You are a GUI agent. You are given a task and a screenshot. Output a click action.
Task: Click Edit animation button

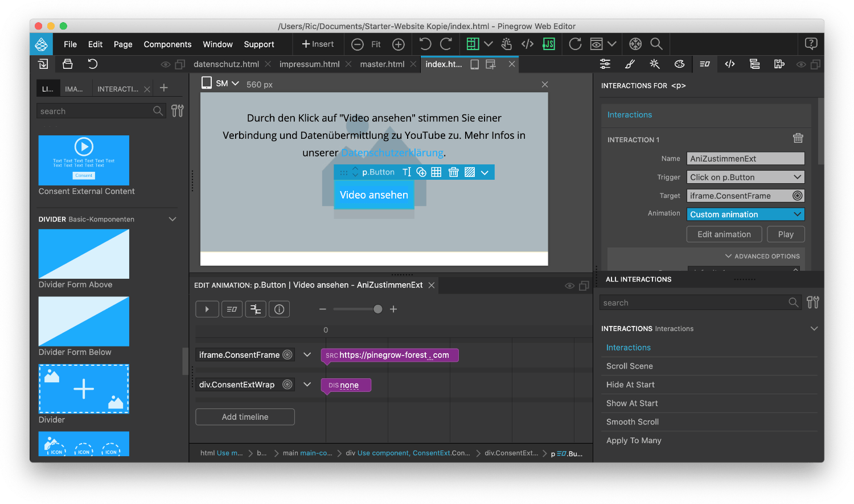724,234
